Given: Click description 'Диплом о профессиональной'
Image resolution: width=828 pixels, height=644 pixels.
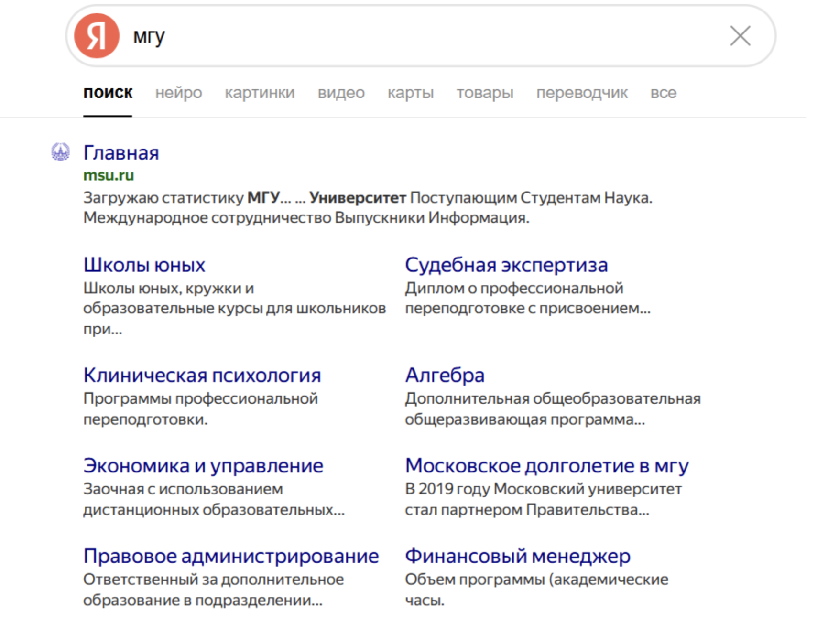Looking at the screenshot, I should click(514, 288).
